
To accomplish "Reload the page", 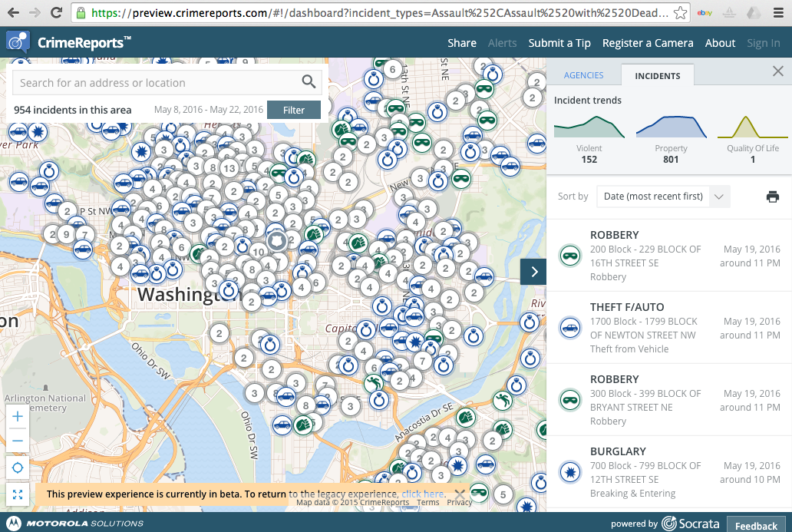I will pos(57,12).
